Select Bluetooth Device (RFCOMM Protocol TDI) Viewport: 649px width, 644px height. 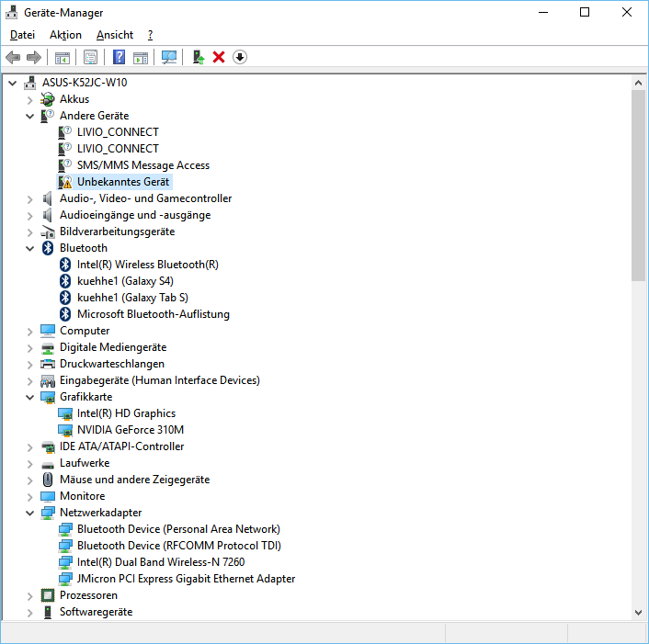click(x=179, y=546)
